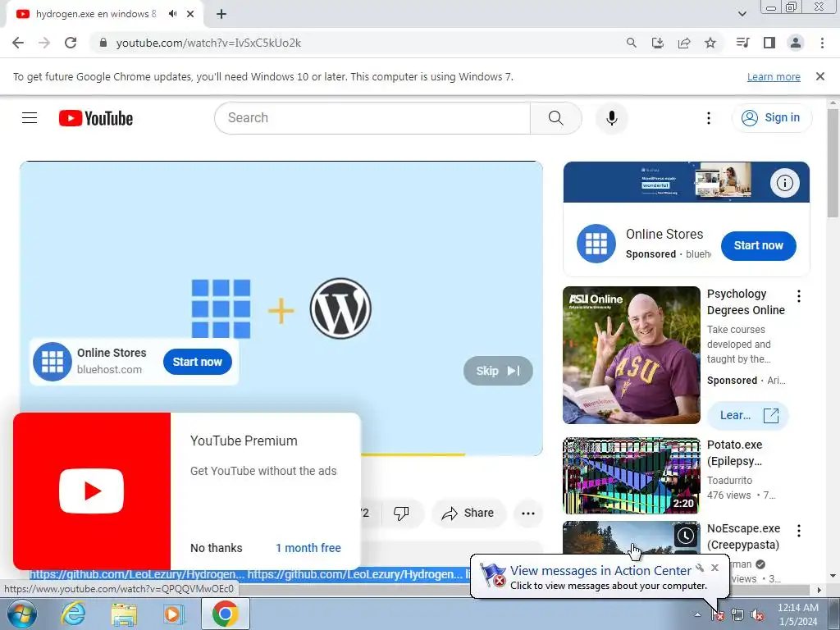
Task: Open the Chrome three-dot menu
Action: pyautogui.click(x=822, y=43)
